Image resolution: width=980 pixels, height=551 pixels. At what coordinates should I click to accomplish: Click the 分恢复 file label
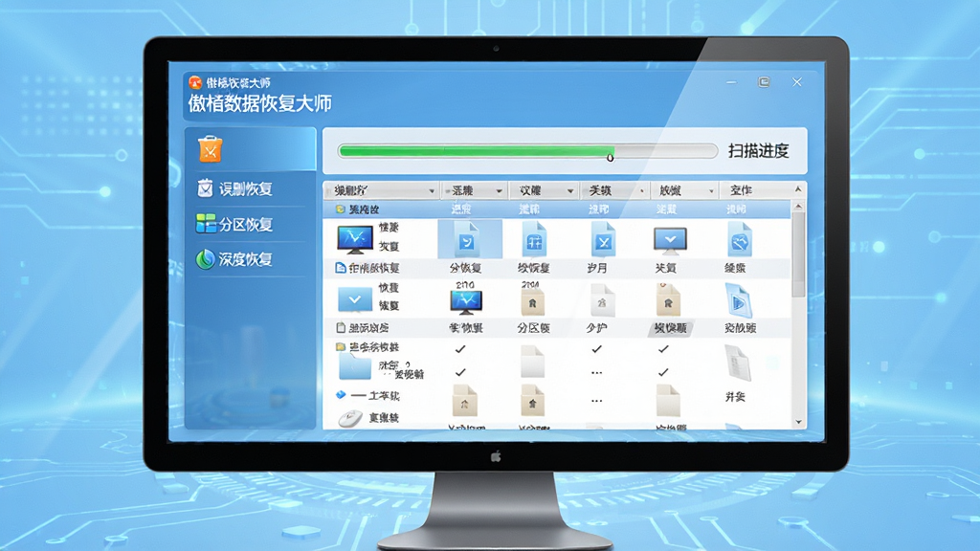pos(466,268)
